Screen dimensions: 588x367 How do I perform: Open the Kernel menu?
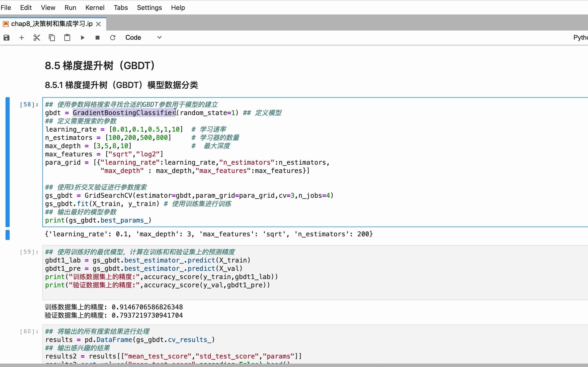(x=95, y=8)
